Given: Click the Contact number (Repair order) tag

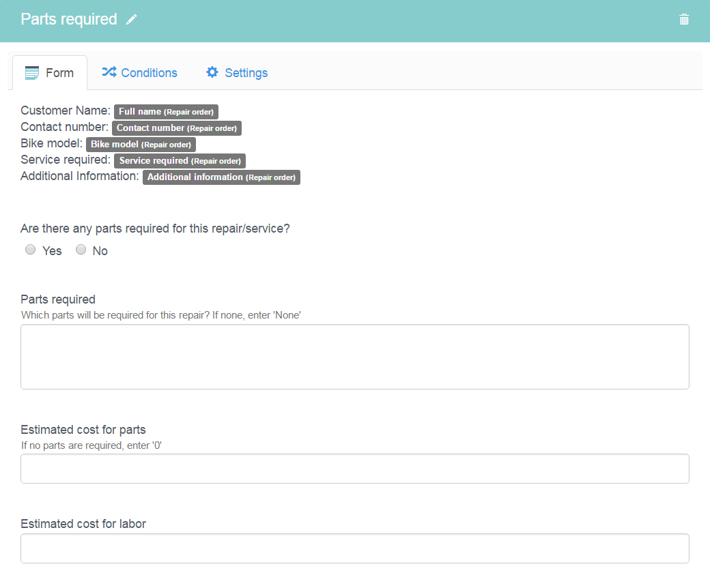Looking at the screenshot, I should 177,128.
